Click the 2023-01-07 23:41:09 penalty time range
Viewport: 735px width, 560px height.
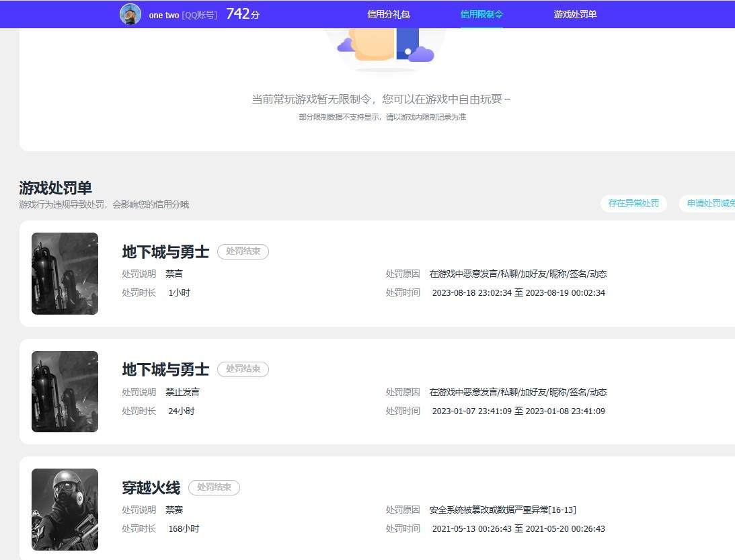coord(518,411)
